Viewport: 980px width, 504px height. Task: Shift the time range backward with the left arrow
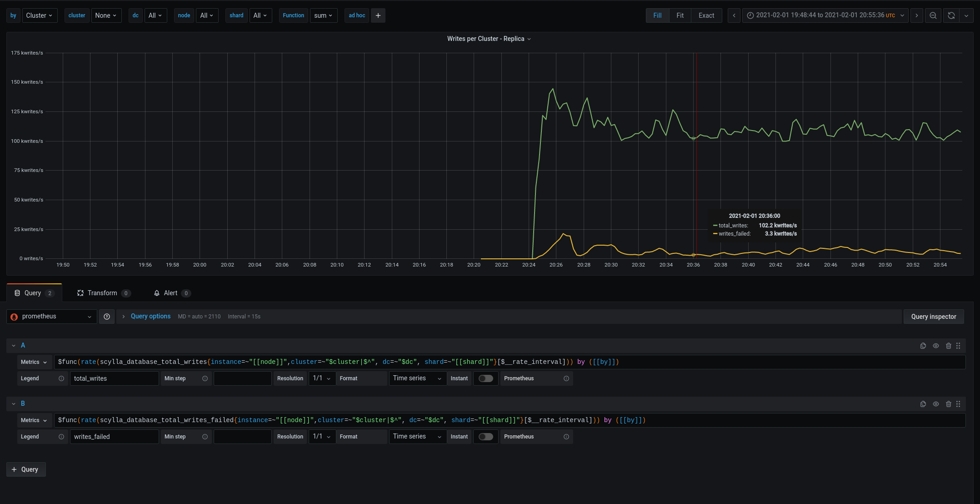[x=734, y=15]
